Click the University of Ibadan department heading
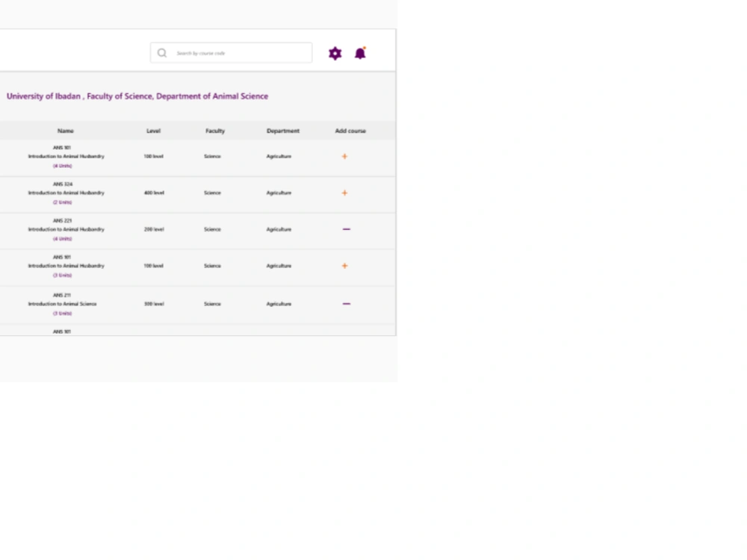The height and width of the screenshot is (560, 747). click(x=137, y=96)
